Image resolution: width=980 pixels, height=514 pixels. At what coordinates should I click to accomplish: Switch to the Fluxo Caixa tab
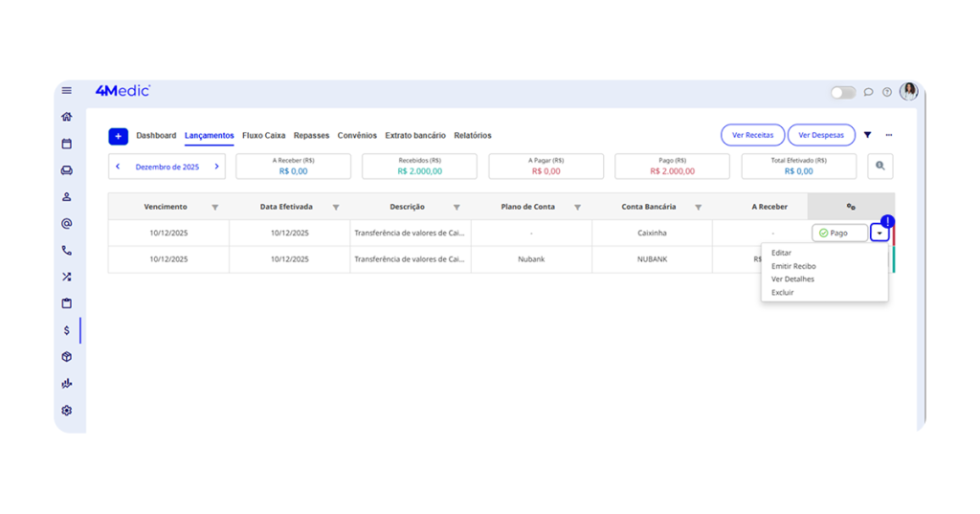[x=263, y=136]
